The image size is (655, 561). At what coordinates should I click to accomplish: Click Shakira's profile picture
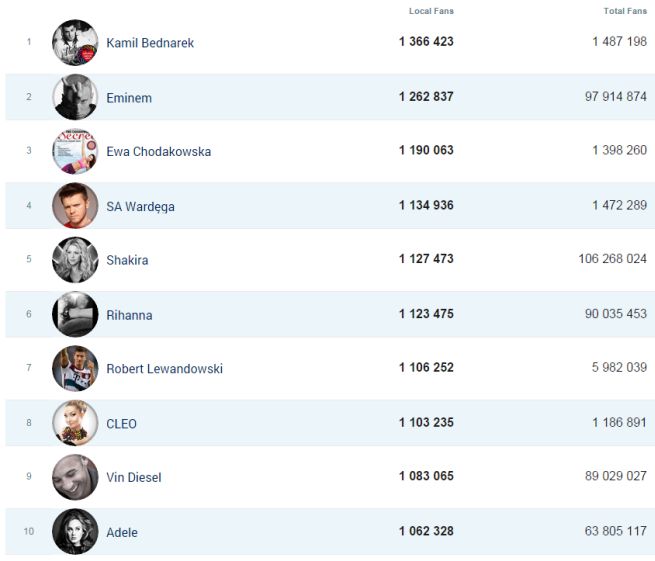click(x=75, y=260)
